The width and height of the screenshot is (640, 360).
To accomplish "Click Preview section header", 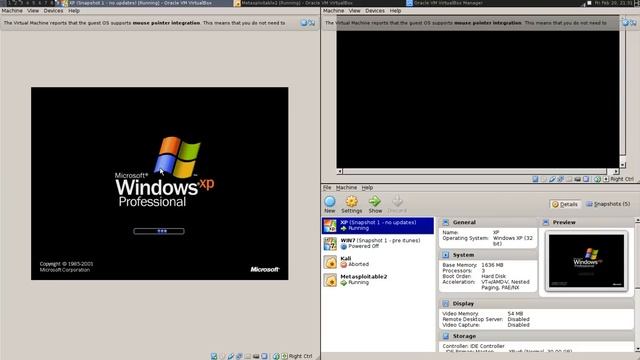I will [x=587, y=222].
